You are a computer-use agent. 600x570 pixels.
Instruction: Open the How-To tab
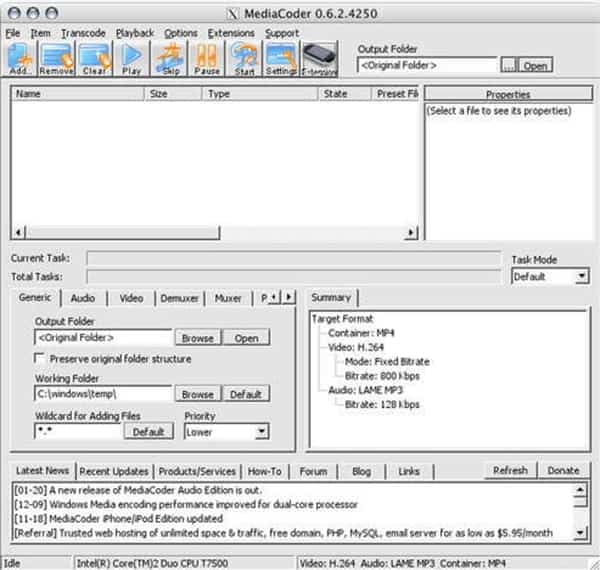tap(264, 471)
